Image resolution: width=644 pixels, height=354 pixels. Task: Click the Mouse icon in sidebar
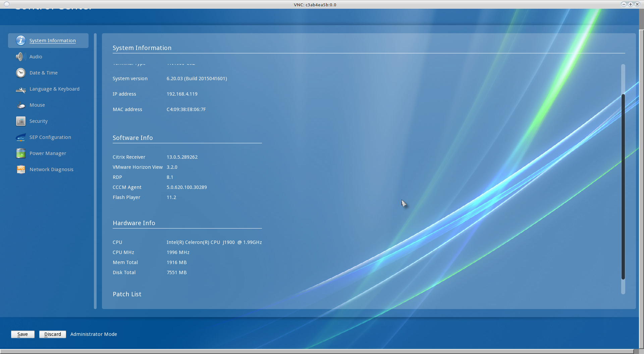(x=21, y=105)
